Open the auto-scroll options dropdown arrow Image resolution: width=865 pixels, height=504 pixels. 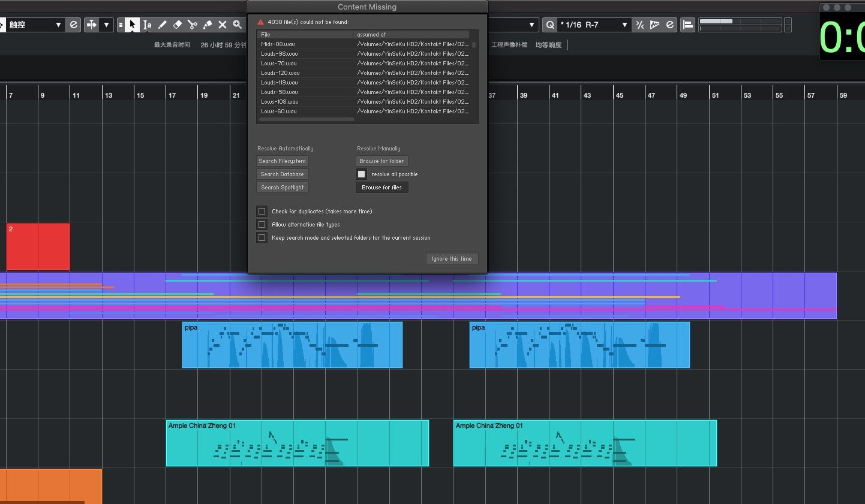pos(106,25)
